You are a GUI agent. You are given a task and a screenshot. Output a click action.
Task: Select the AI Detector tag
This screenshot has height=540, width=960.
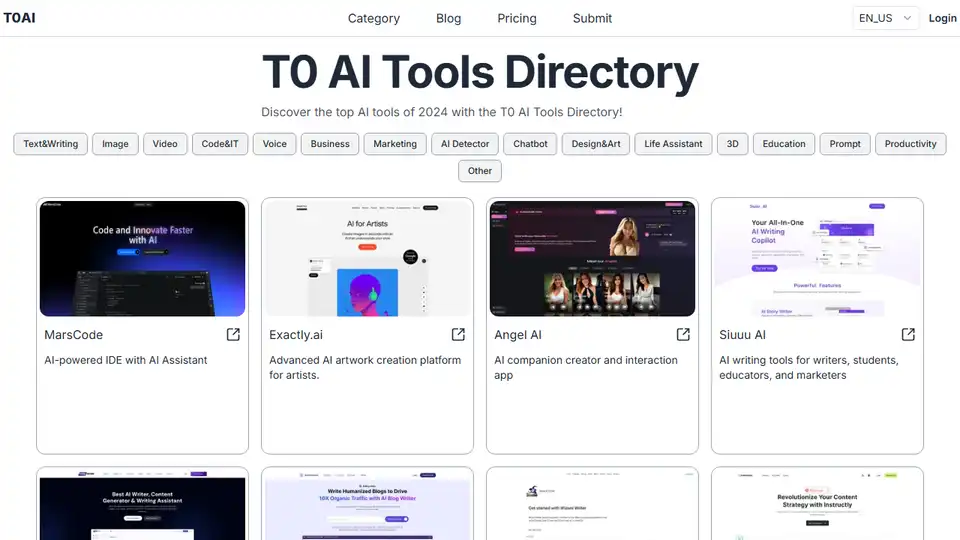click(x=465, y=144)
